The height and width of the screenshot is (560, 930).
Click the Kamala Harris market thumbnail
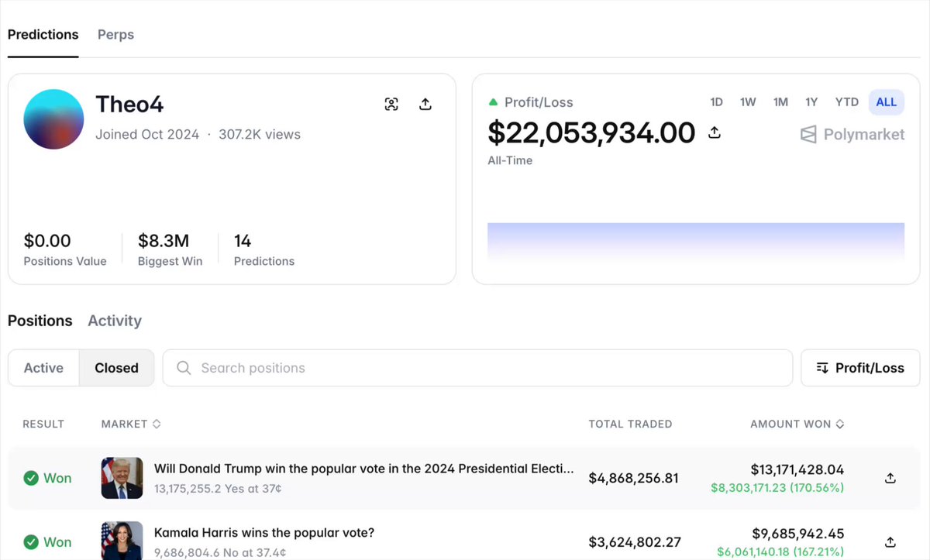[122, 541]
